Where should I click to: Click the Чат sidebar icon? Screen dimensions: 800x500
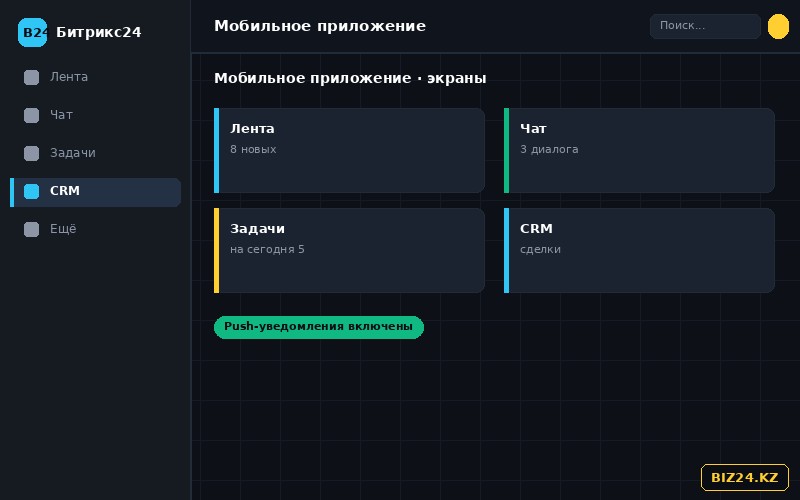(32, 115)
